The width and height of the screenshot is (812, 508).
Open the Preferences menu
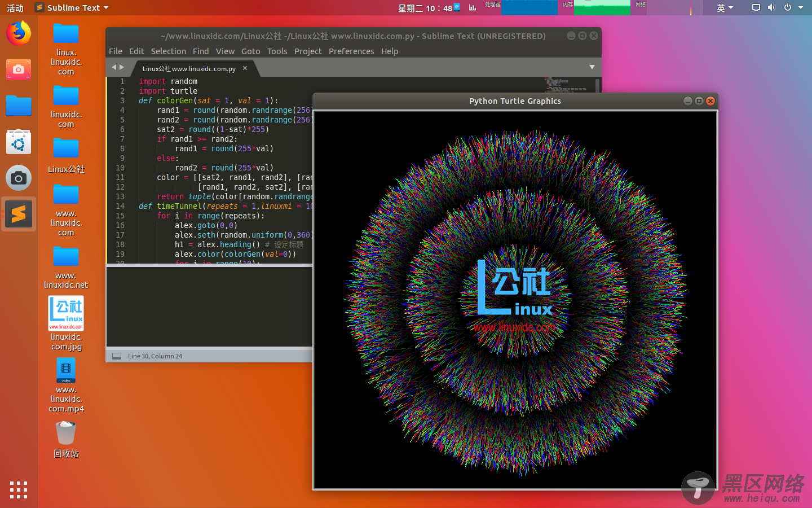coord(351,51)
